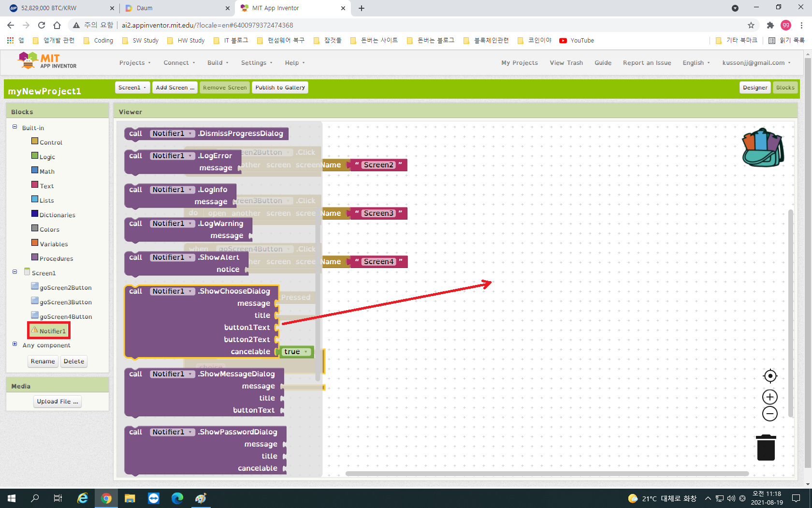Toggle the true dropdown on cancelable socket
812x508 pixels.
click(296, 352)
